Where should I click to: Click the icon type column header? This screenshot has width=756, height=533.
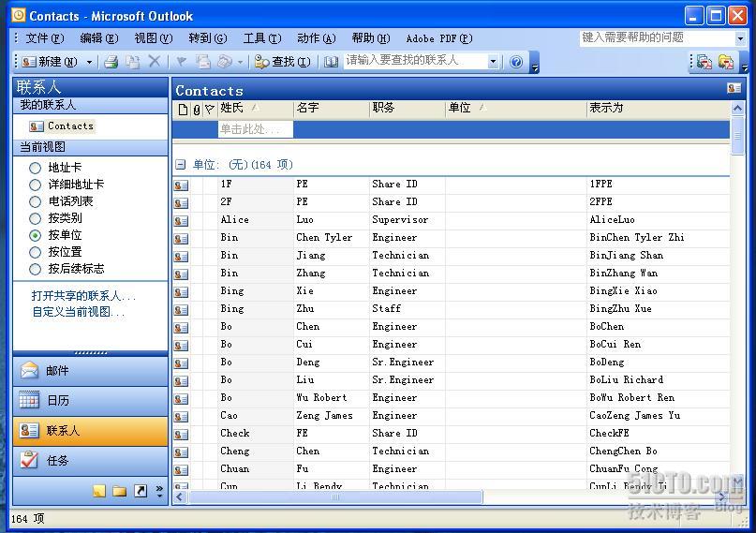(183, 110)
